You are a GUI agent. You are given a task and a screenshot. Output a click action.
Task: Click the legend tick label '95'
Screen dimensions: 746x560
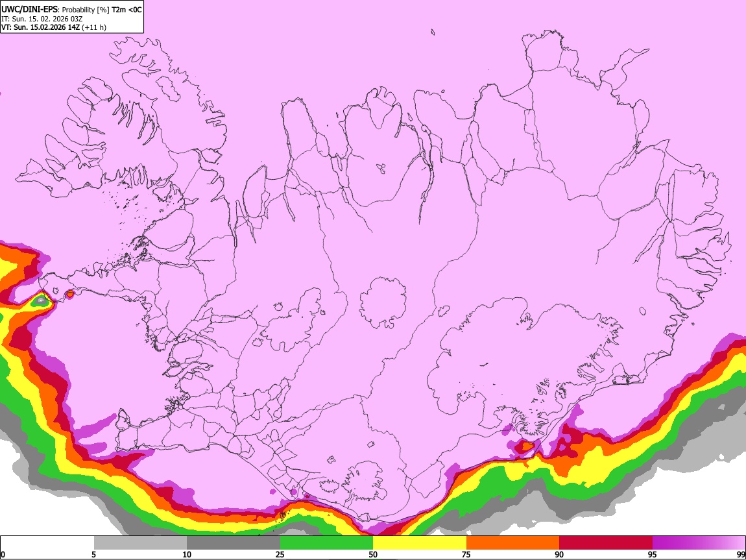(x=652, y=554)
